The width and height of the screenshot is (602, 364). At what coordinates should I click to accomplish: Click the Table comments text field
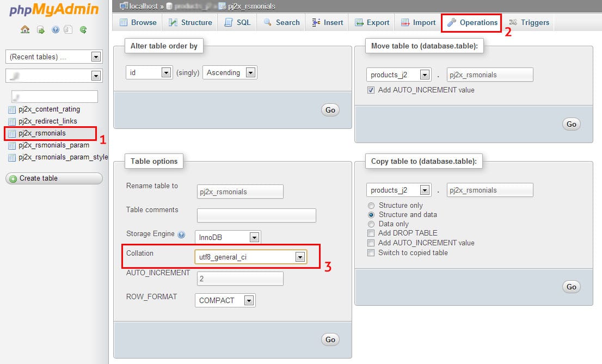(256, 215)
